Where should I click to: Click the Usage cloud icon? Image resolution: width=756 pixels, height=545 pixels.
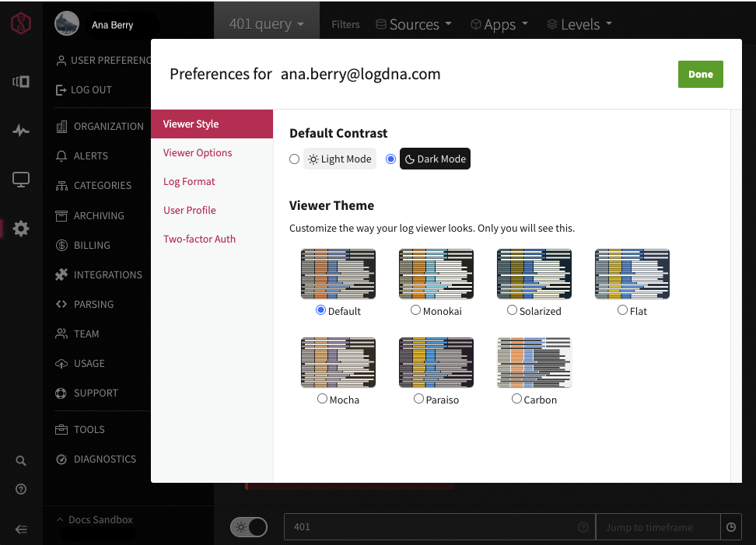click(61, 363)
